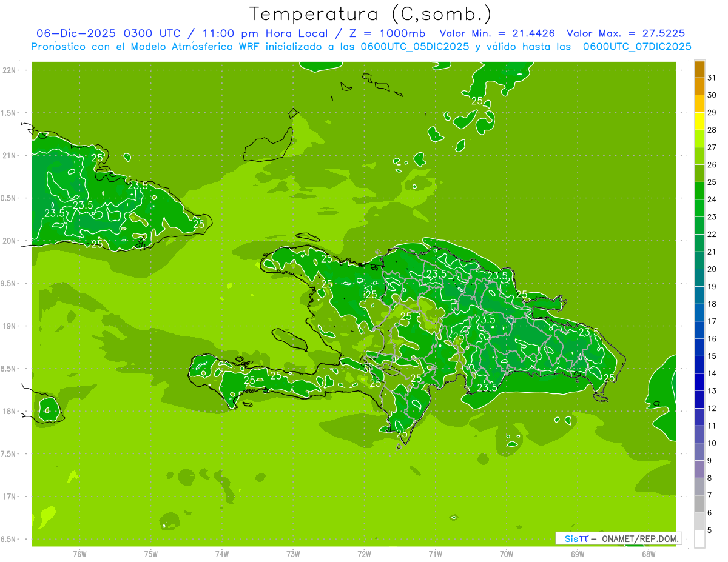The width and height of the screenshot is (728, 562).
Task: Click the initialization time "0600UTC_05DIC2025"
Action: click(x=414, y=47)
